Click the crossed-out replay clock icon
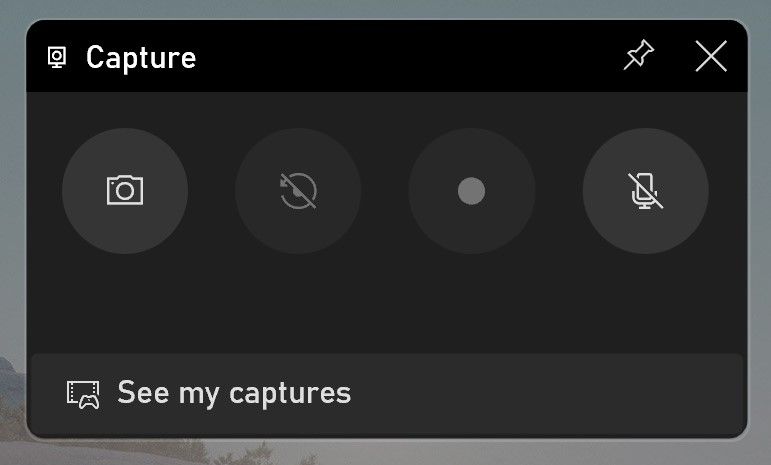The width and height of the screenshot is (771, 465). pos(298,191)
